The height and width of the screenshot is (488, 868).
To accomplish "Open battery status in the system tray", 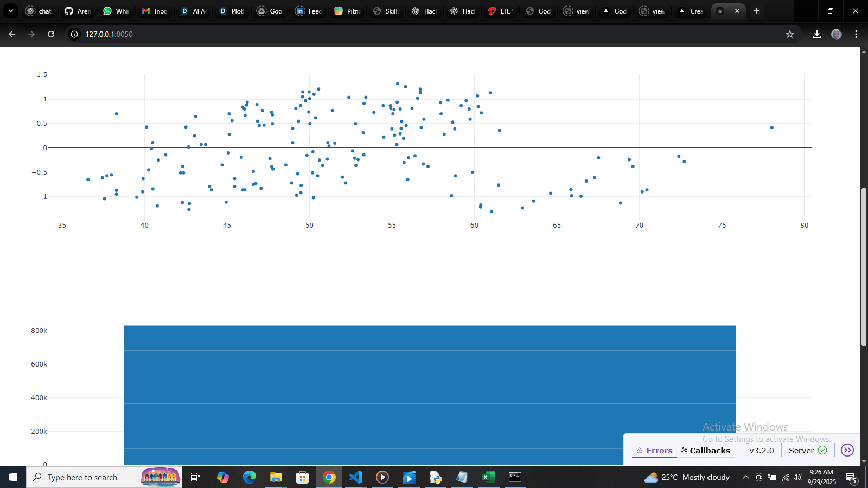I will coord(772,477).
